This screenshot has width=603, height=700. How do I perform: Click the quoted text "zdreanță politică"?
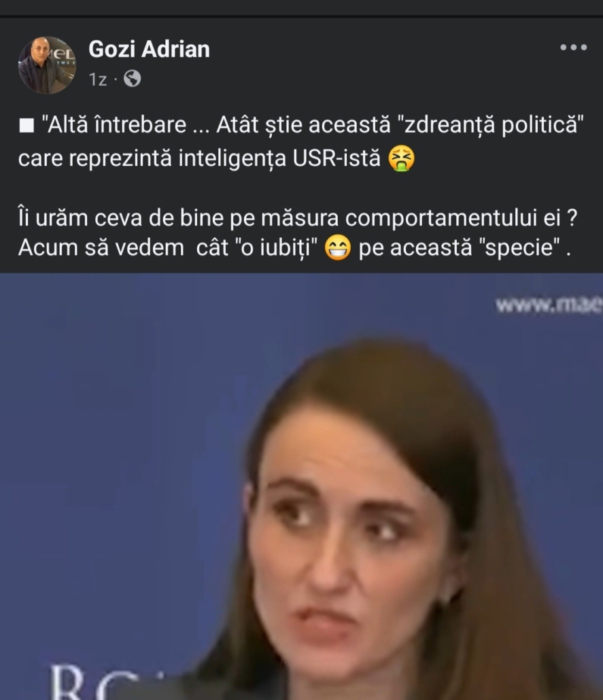point(490,125)
